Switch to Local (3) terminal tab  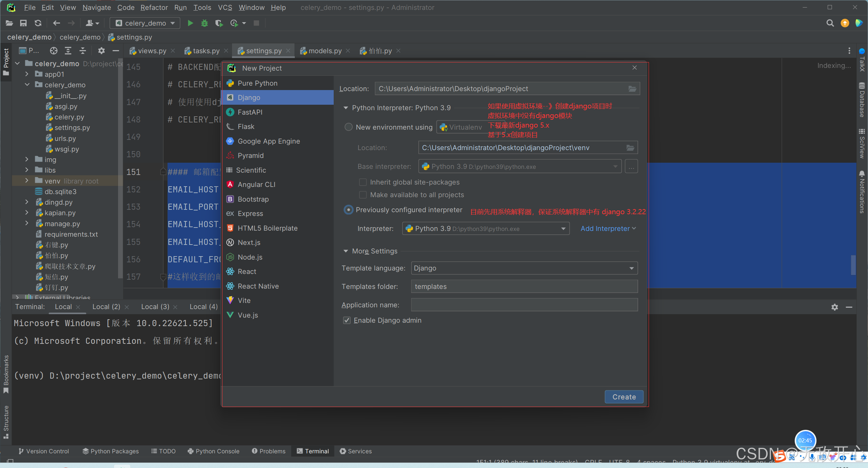coord(155,307)
